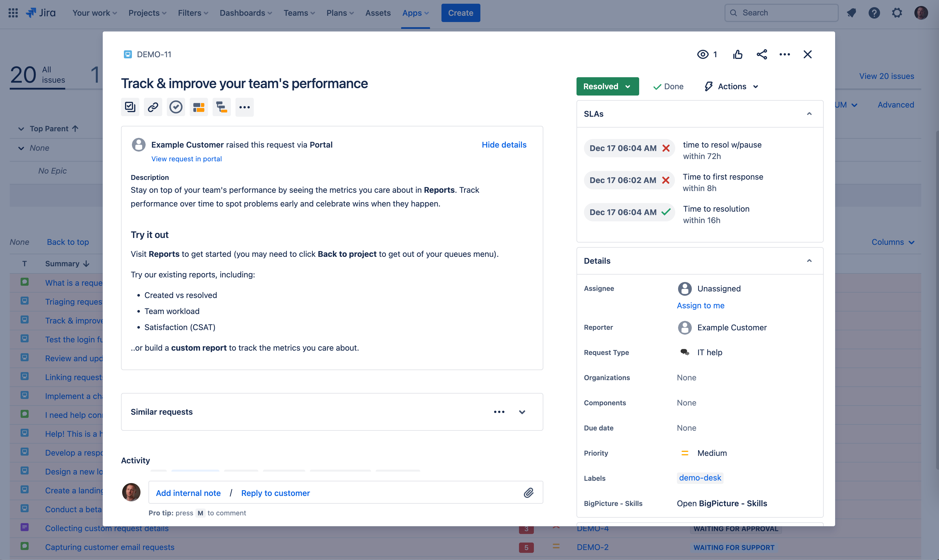Click the time to resol w/pause SLA badge
Image resolution: width=939 pixels, height=560 pixels.
tap(629, 148)
